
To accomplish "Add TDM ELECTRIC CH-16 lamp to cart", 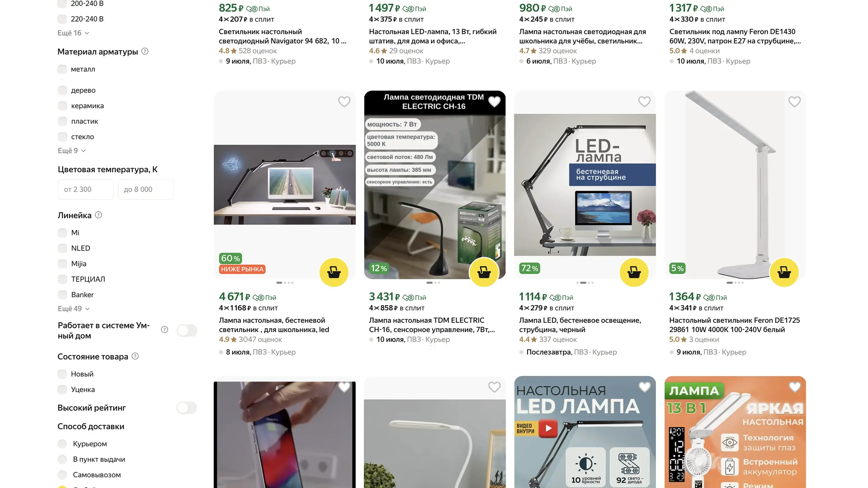I will [x=484, y=272].
